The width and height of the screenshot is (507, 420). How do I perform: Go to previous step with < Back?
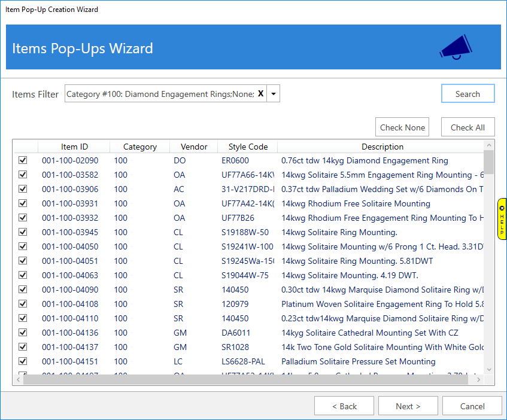pos(344,406)
